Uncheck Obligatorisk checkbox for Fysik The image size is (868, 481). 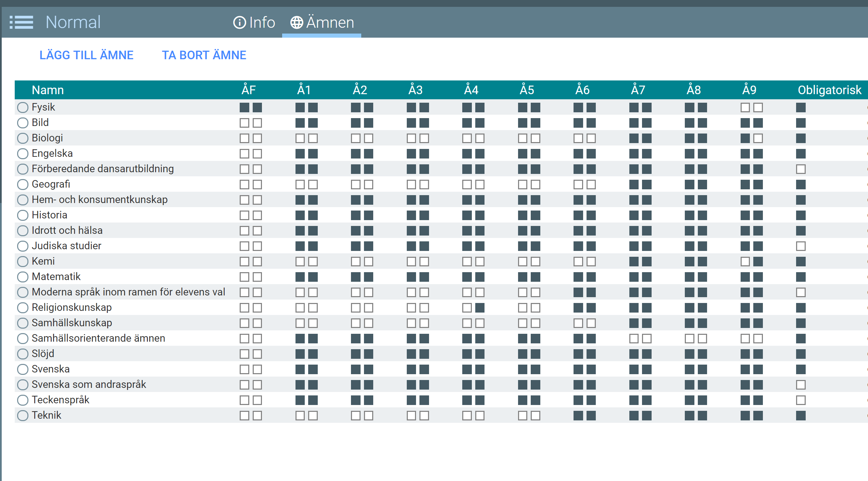(x=801, y=107)
